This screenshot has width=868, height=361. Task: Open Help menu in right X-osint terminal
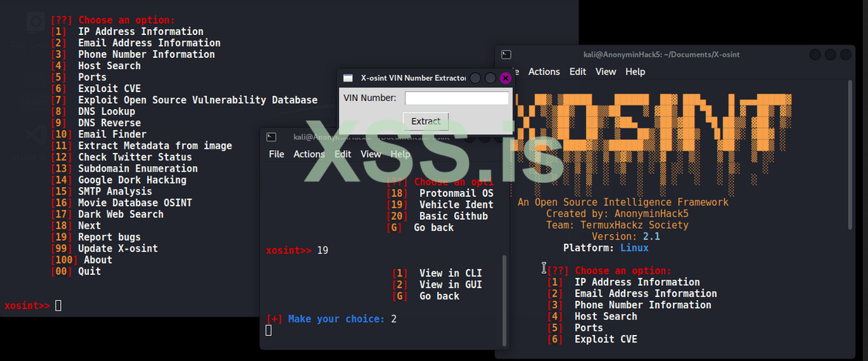635,71
